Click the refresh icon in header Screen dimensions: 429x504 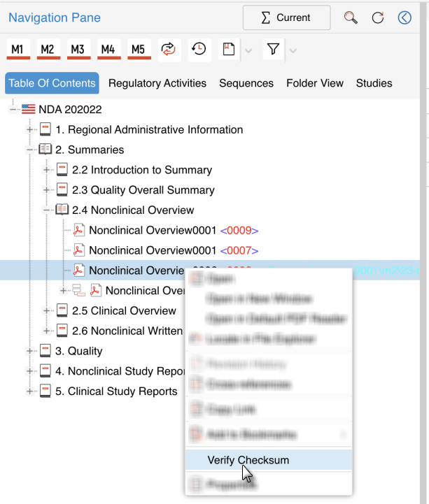[378, 18]
